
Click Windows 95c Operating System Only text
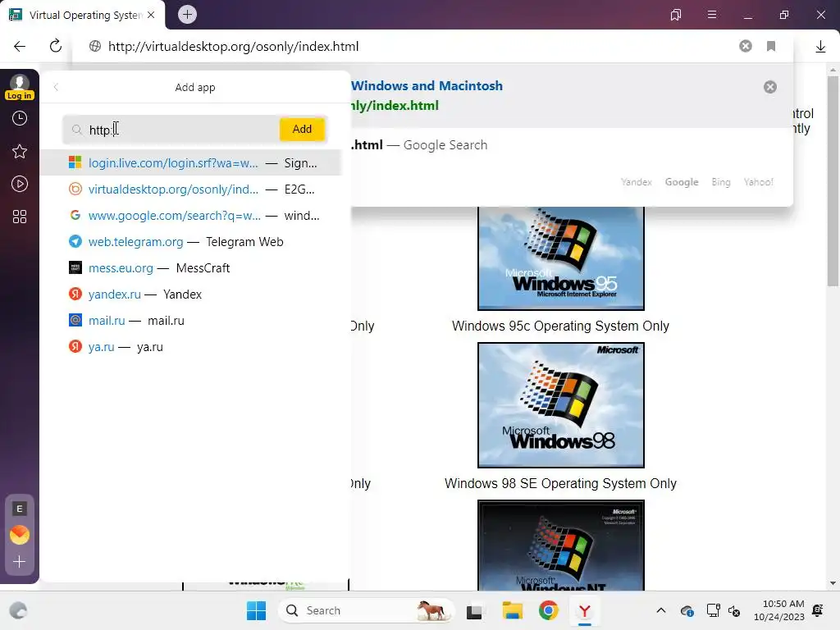tap(560, 326)
